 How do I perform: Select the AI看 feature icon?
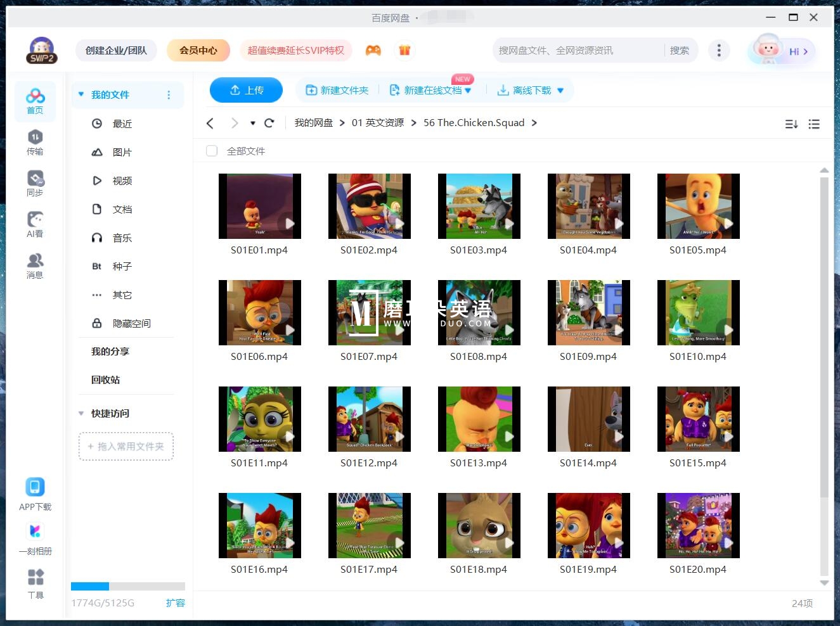click(35, 223)
